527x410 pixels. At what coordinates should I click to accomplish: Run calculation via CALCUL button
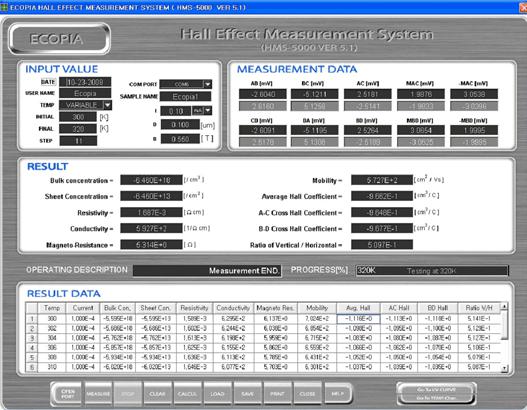[x=188, y=394]
